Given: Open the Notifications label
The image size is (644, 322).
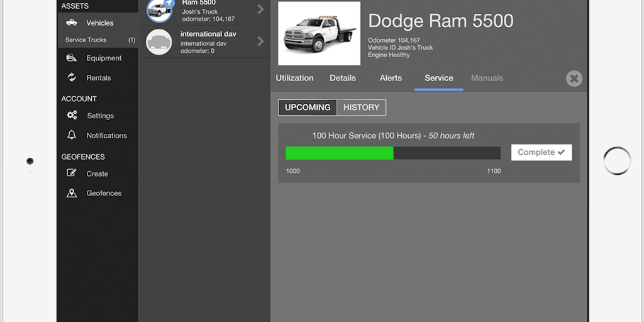Looking at the screenshot, I should click(x=106, y=136).
